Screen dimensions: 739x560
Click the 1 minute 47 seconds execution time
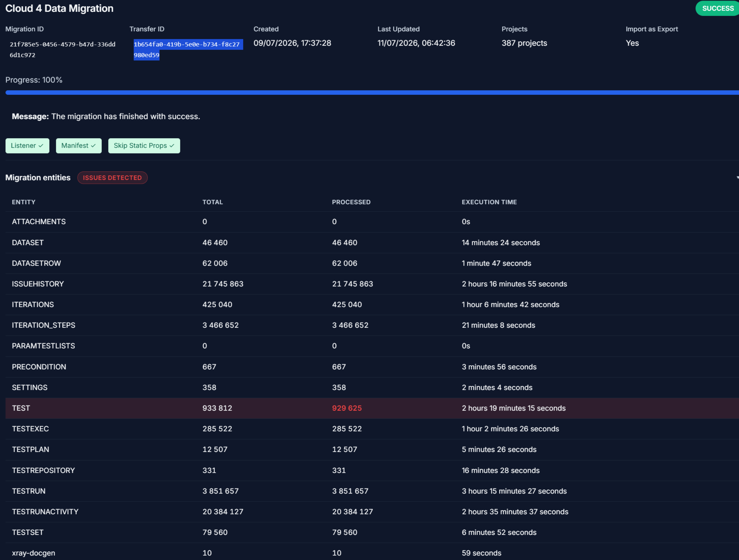(496, 263)
